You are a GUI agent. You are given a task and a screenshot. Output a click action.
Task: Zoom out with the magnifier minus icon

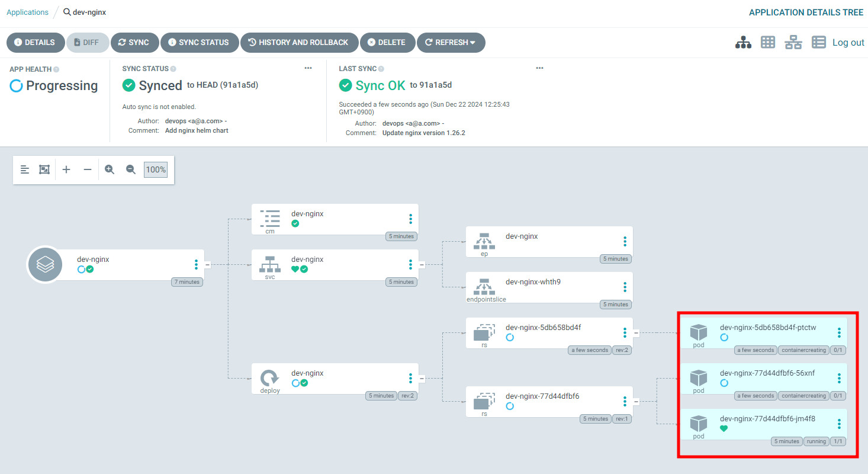131,169
